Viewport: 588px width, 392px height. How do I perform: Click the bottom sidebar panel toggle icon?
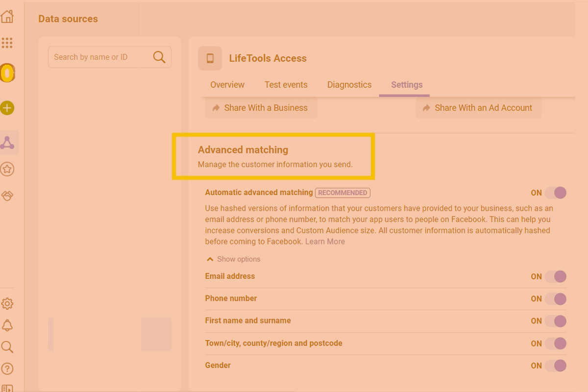7,388
